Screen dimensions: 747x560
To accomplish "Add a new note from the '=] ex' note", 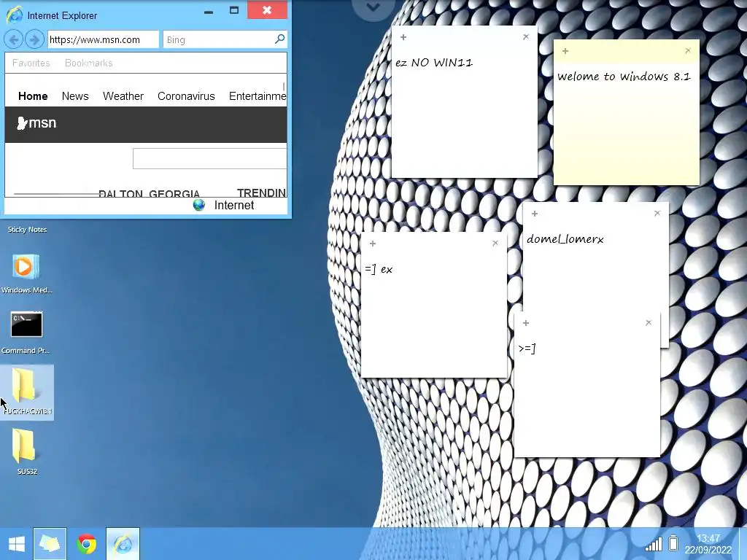I will tap(373, 244).
